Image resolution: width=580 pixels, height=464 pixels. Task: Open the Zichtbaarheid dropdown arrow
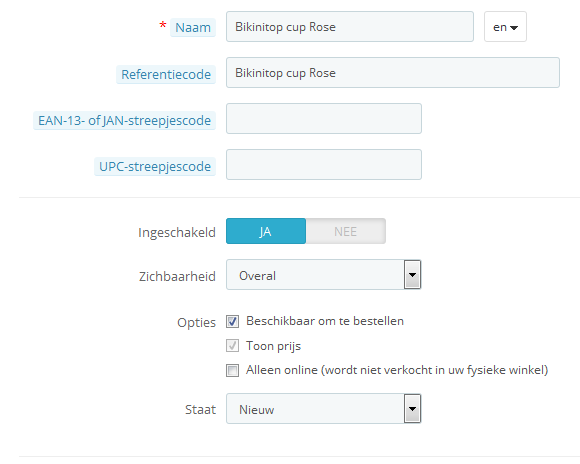click(x=412, y=275)
